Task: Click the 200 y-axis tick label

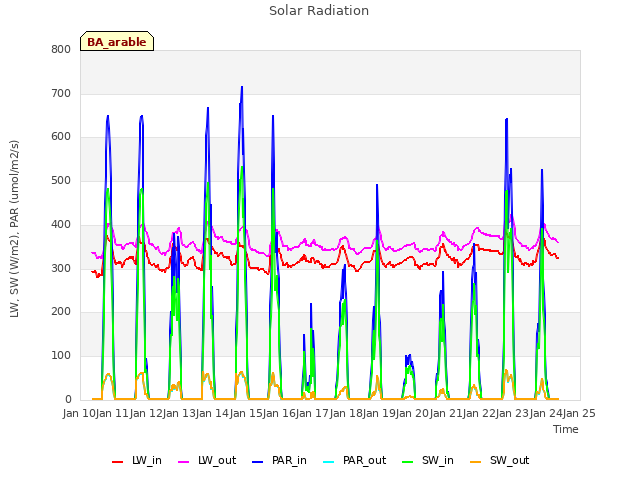Action: coord(61,312)
